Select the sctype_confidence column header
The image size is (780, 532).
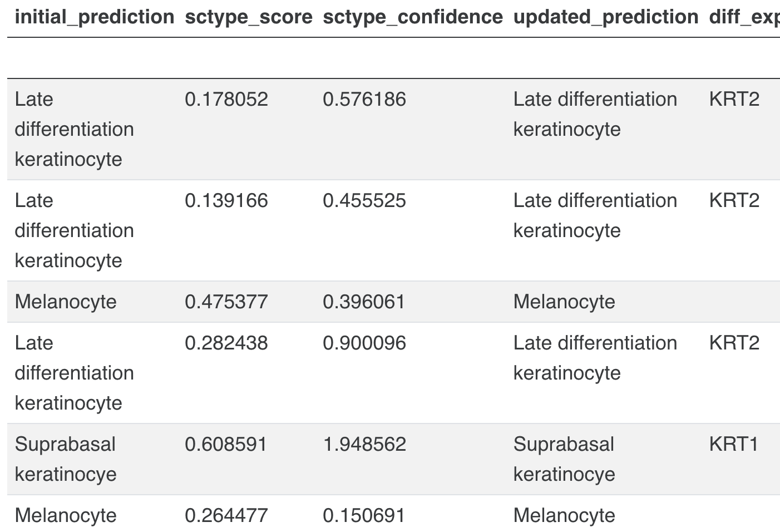click(412, 17)
